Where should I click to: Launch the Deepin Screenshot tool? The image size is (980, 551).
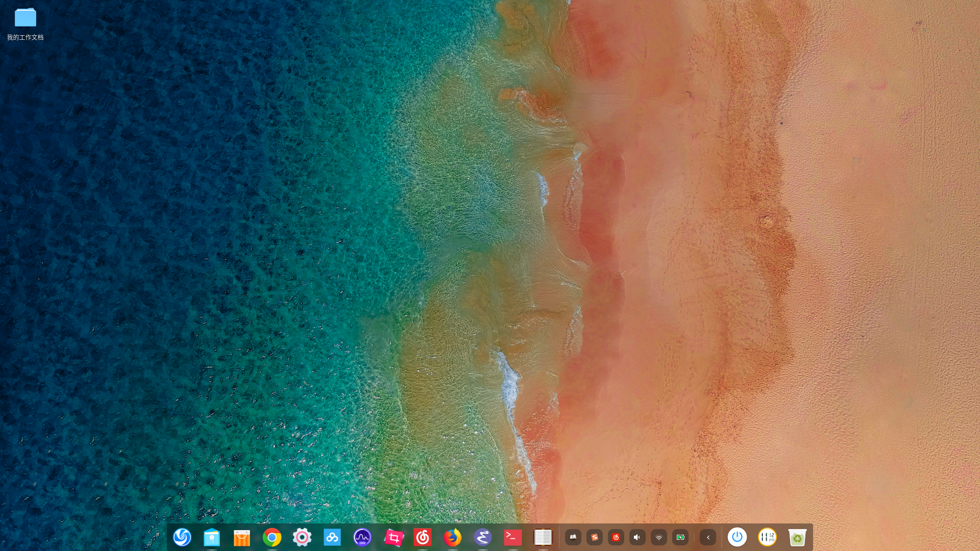click(393, 537)
